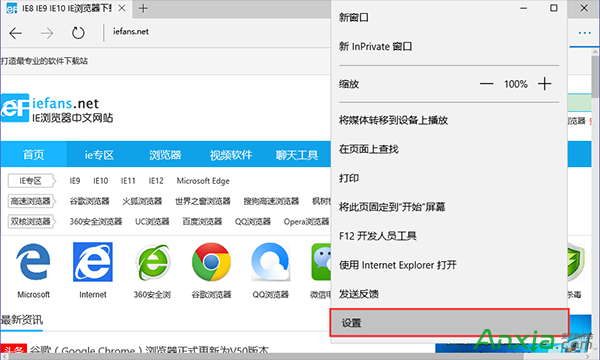Open the IE12 link

coord(156,181)
